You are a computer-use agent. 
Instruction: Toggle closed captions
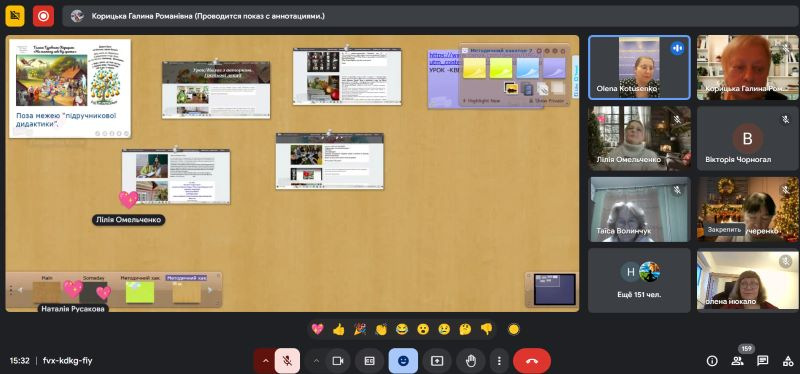[x=369, y=361]
